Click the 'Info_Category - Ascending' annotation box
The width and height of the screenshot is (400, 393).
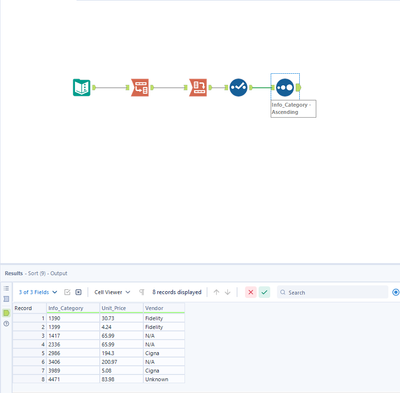(x=293, y=109)
